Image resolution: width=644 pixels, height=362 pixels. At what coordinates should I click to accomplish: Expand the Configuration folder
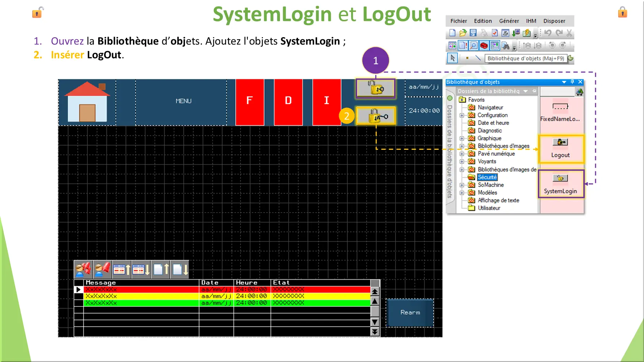point(462,115)
